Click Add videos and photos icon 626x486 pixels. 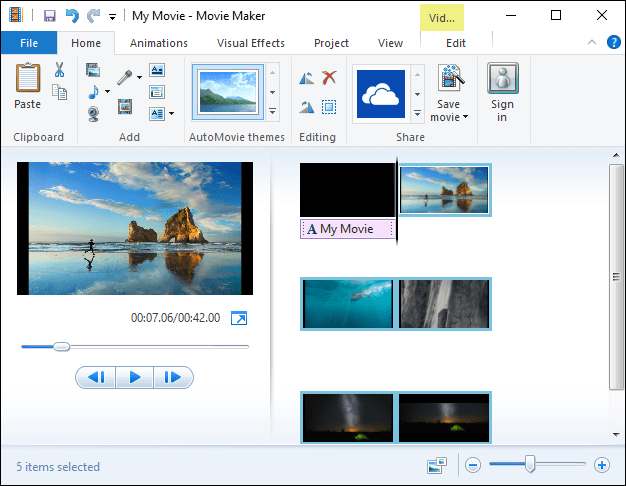(x=93, y=70)
